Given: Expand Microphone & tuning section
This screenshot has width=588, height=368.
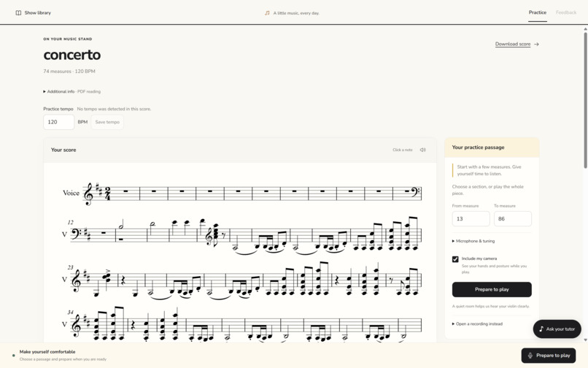Looking at the screenshot, I should 473,241.
